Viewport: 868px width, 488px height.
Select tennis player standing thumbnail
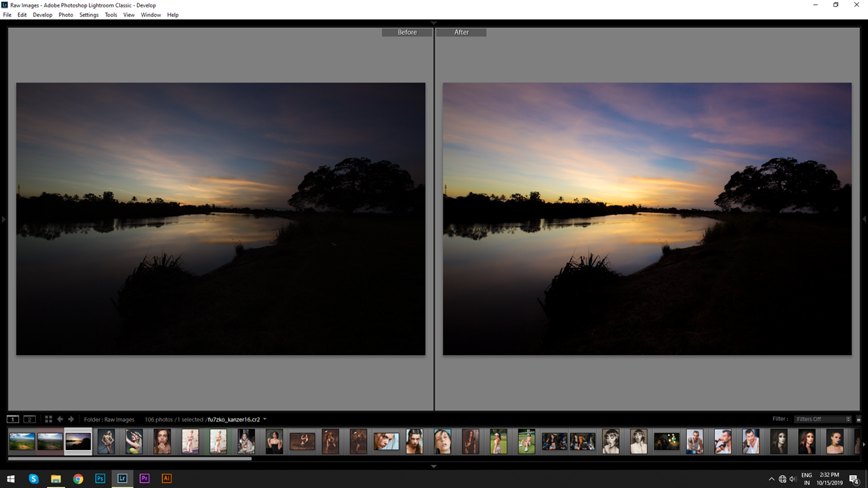498,441
